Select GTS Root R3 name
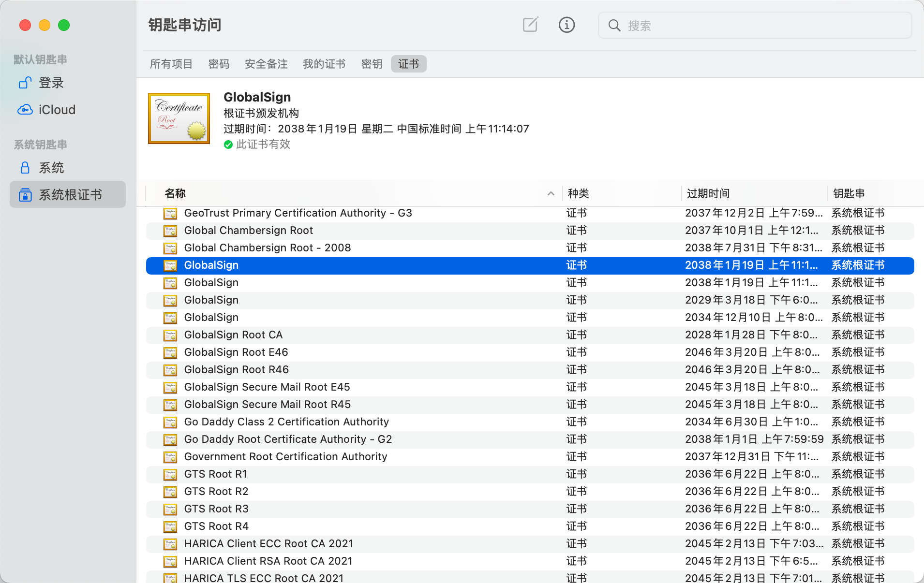Image resolution: width=924 pixels, height=583 pixels. 216,509
